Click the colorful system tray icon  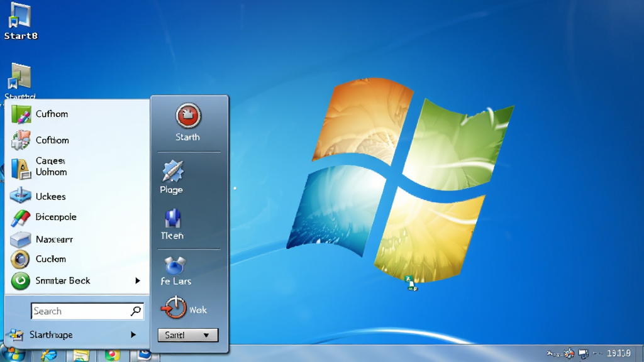click(569, 353)
